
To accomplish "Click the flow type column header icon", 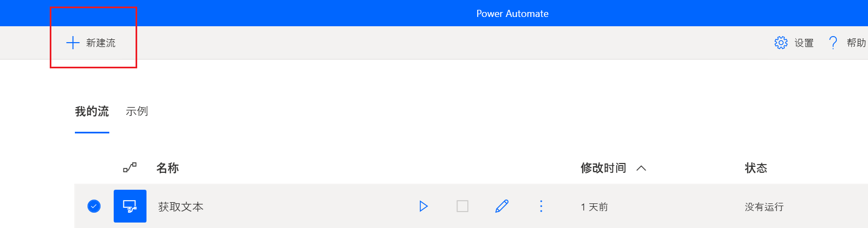I will click(x=130, y=167).
